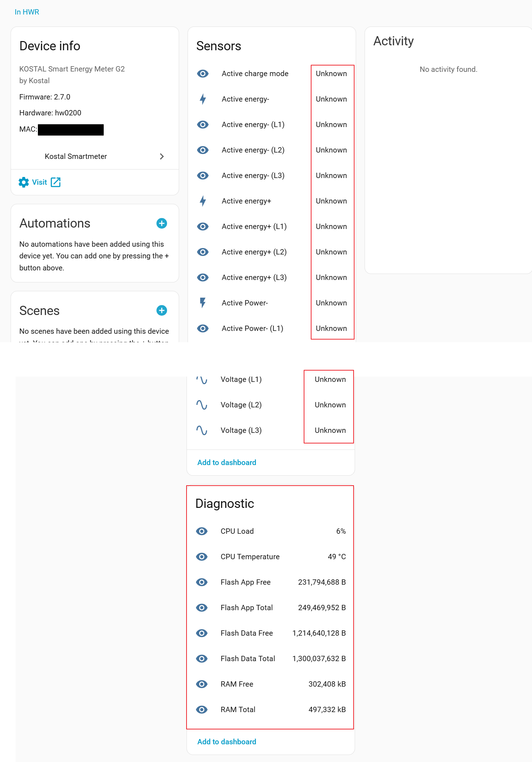
Task: Click the sine wave icon beside Voltage (L2)
Action: tap(202, 405)
